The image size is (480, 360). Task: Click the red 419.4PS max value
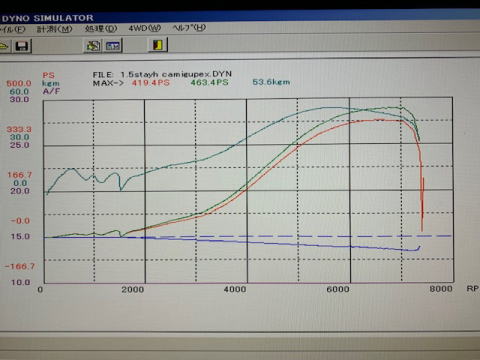151,83
